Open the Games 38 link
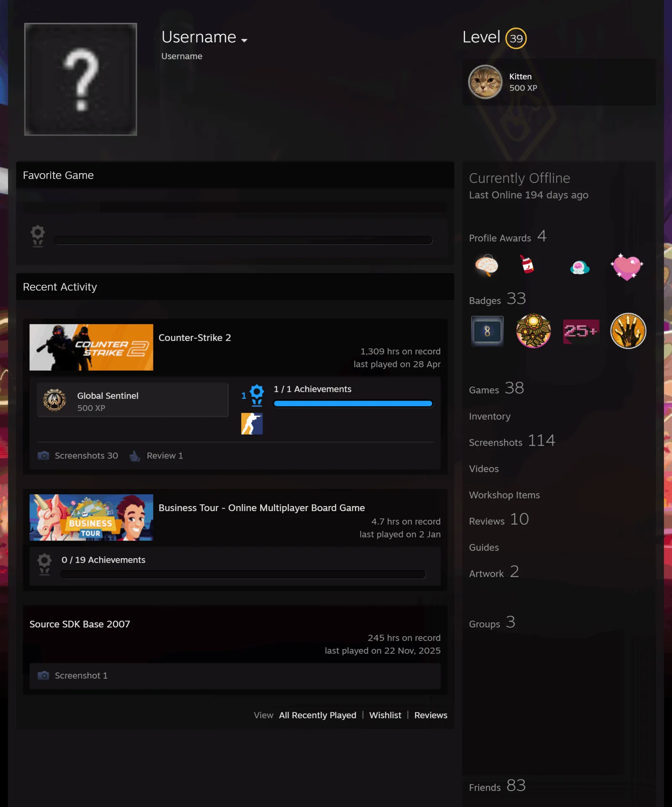 pyautogui.click(x=496, y=388)
